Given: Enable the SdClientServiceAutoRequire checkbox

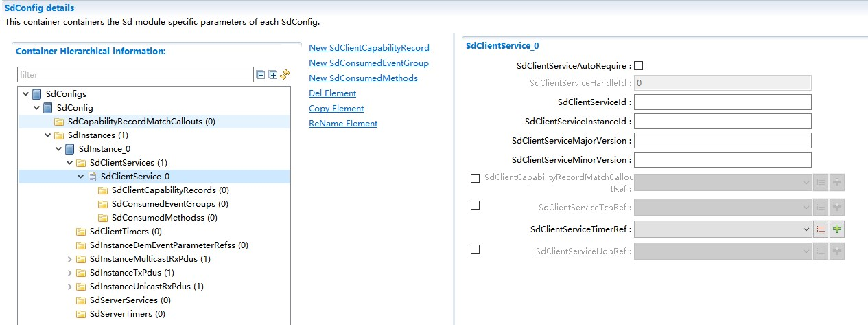Looking at the screenshot, I should click(x=639, y=66).
